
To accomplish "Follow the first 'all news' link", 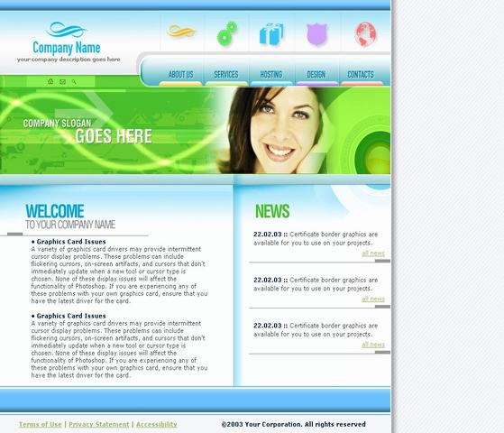I will click(373, 253).
